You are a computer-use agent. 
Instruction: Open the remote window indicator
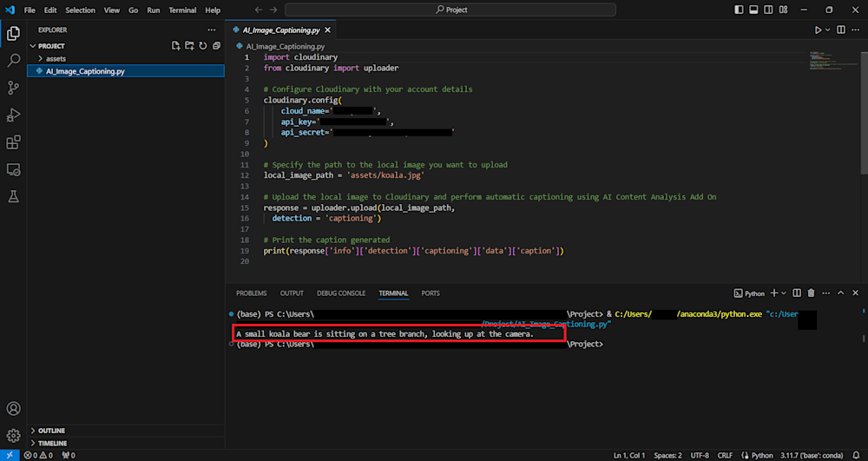tap(10, 456)
